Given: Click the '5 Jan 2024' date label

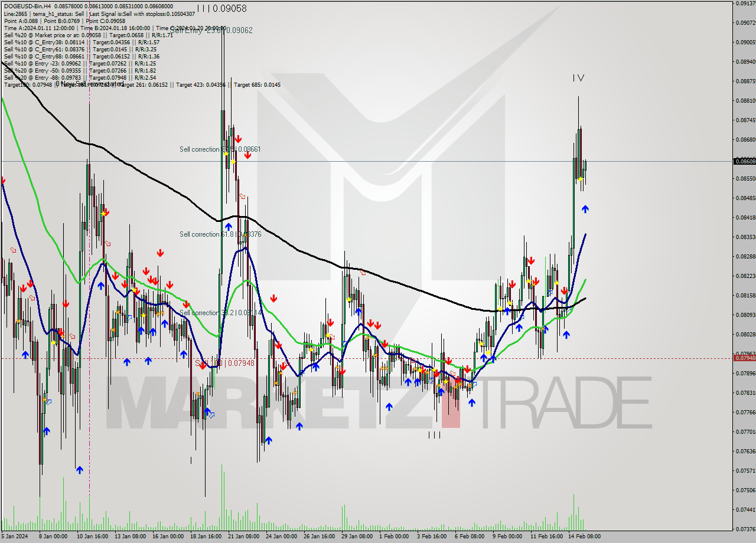Looking at the screenshot, I should coord(14,537).
